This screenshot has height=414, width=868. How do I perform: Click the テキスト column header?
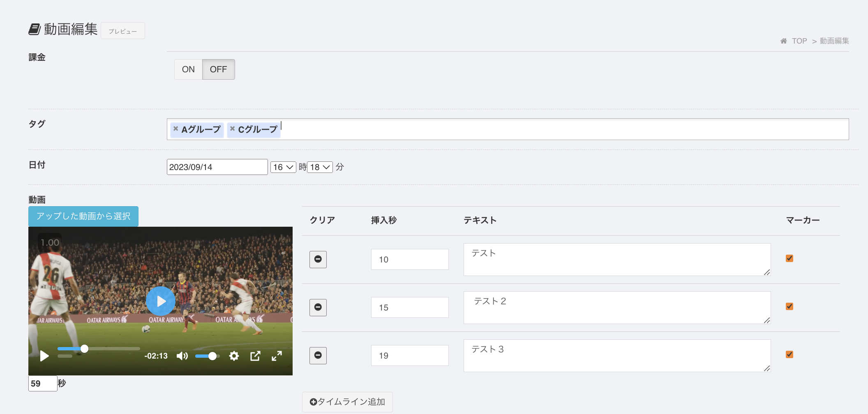[x=480, y=220]
